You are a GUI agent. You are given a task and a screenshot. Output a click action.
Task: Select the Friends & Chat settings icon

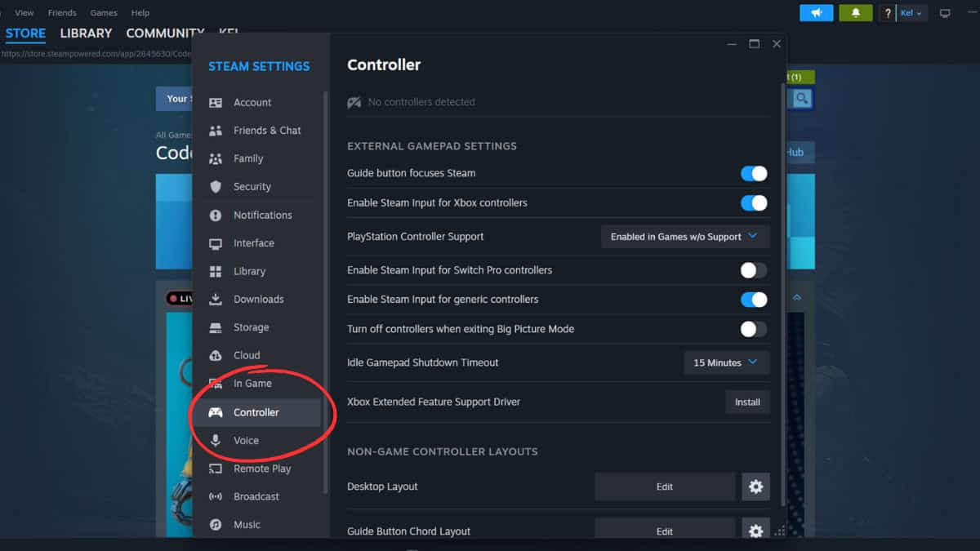click(x=216, y=131)
